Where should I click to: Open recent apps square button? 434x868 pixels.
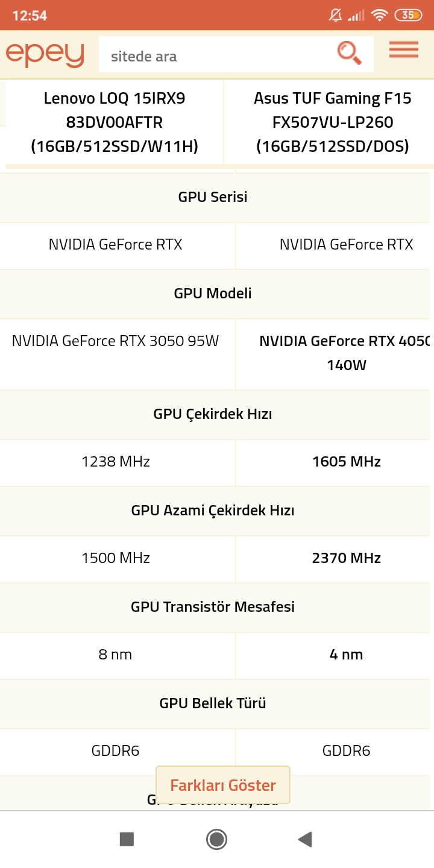[127, 839]
